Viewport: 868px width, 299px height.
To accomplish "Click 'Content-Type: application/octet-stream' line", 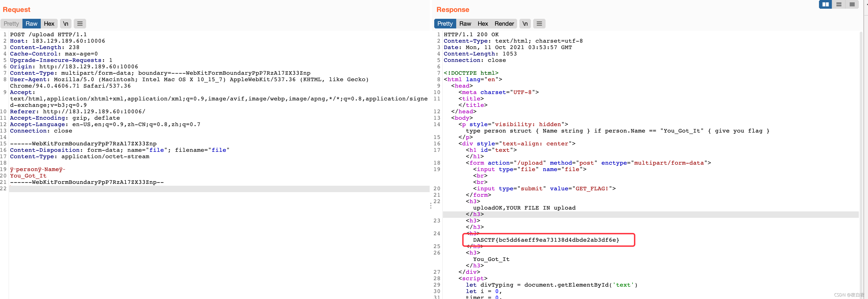I will 79,156.
